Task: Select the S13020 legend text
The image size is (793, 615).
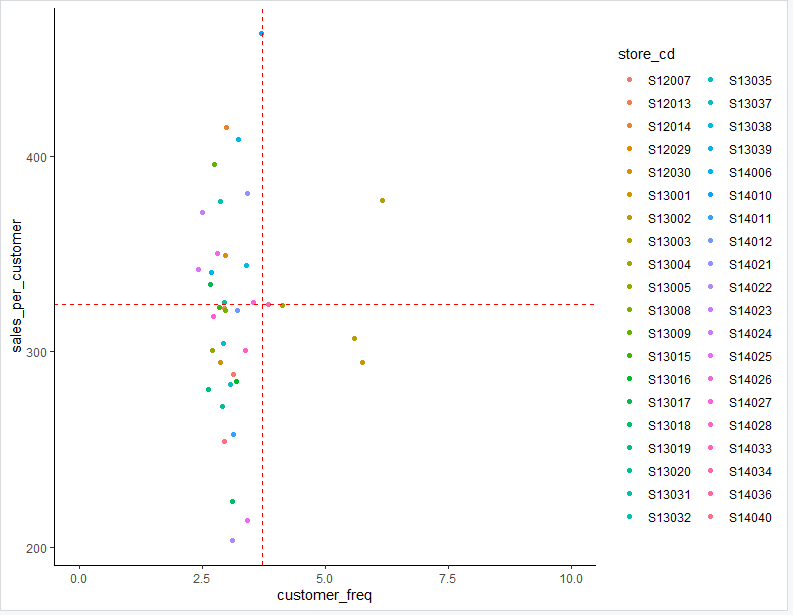Action: (x=669, y=472)
